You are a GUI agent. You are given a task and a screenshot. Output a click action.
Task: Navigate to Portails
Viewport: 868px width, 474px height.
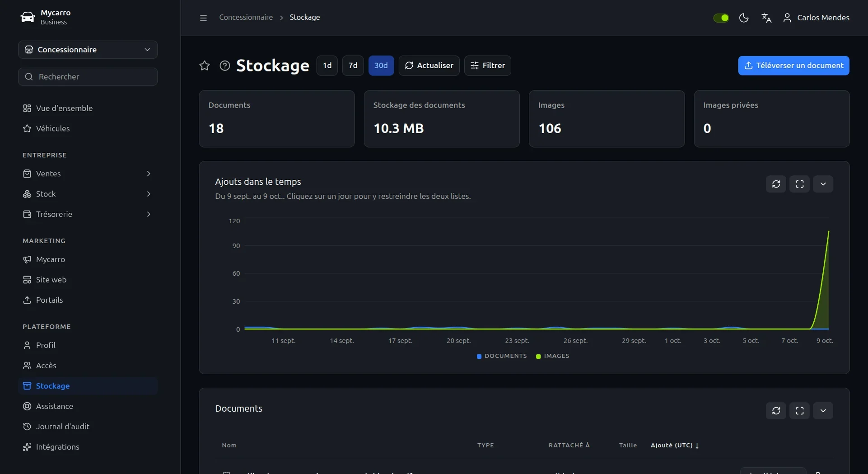[88, 300]
